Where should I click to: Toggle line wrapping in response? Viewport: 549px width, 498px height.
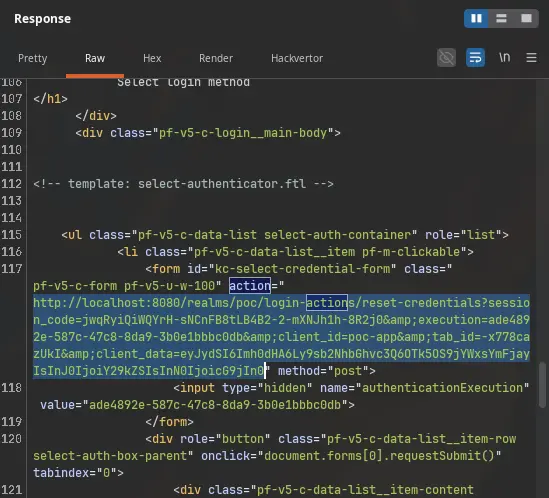[475, 57]
